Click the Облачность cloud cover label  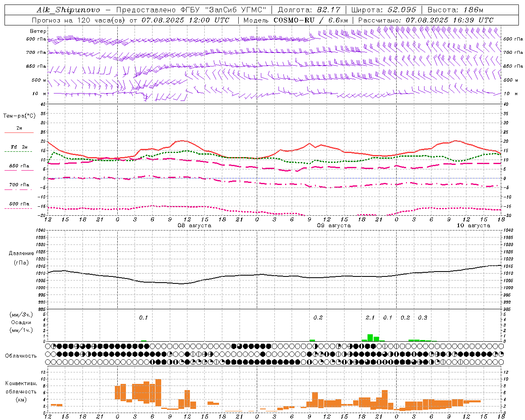21,356
